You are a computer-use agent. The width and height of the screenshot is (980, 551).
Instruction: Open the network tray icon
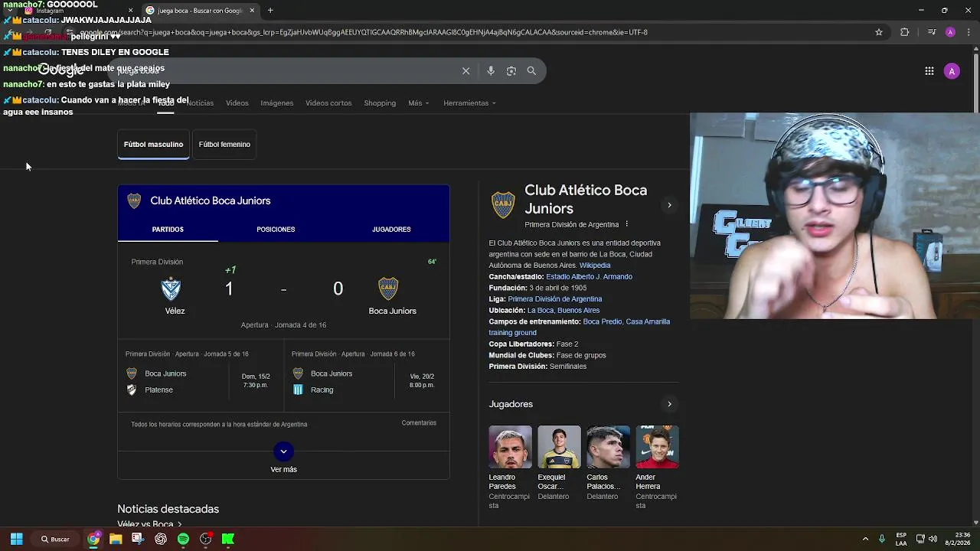tap(920, 539)
